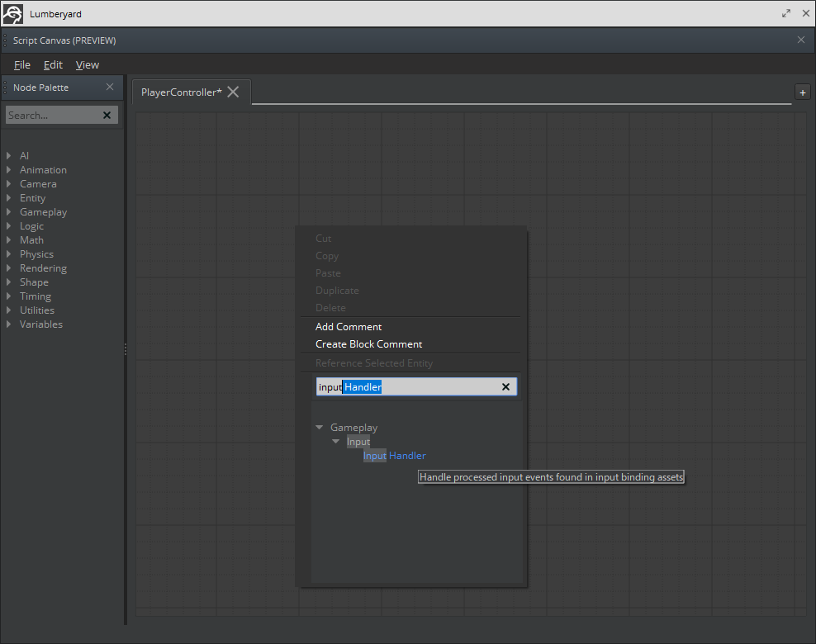Expand the Variables category arrow

point(8,324)
